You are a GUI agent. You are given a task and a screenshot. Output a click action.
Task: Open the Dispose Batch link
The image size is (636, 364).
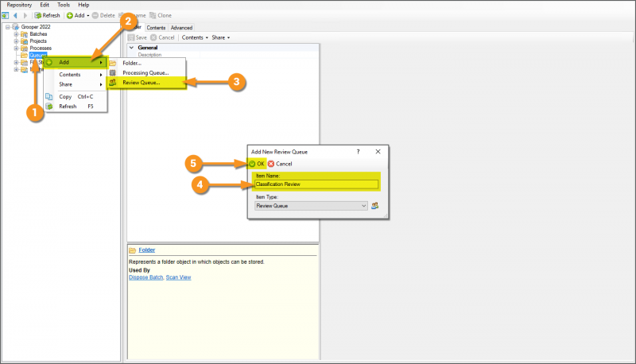click(146, 277)
